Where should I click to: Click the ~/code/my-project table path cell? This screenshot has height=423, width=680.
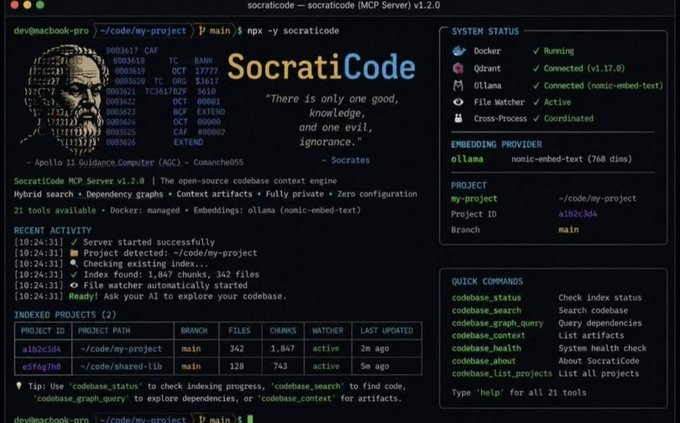[x=121, y=349]
